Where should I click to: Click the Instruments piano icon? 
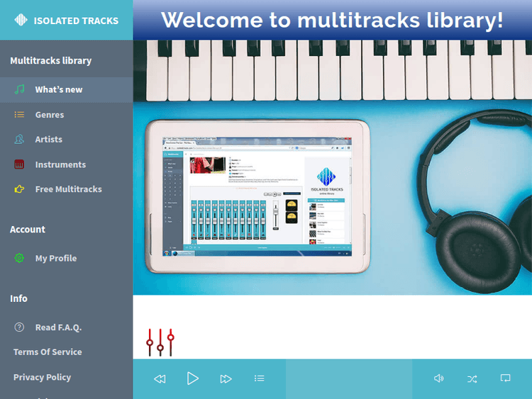tap(20, 164)
